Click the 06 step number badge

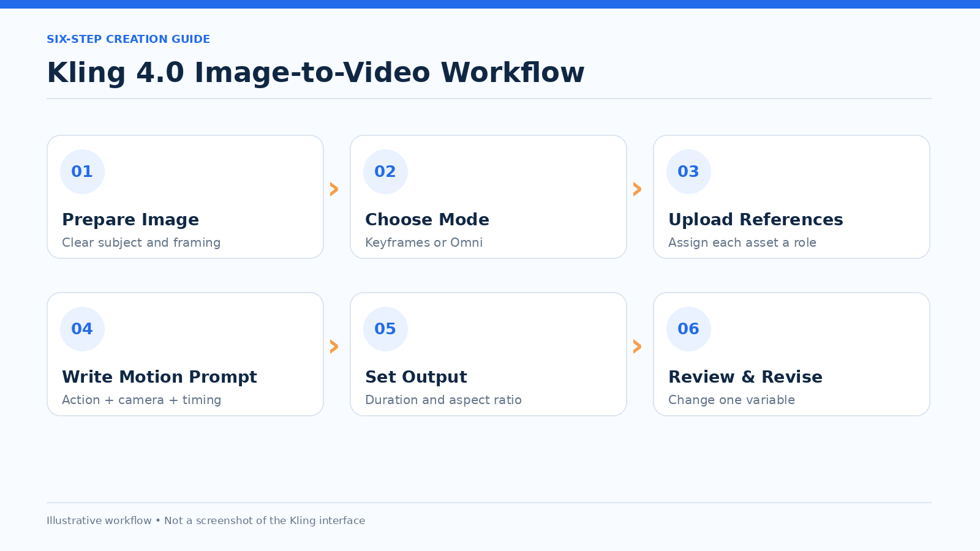coord(688,329)
